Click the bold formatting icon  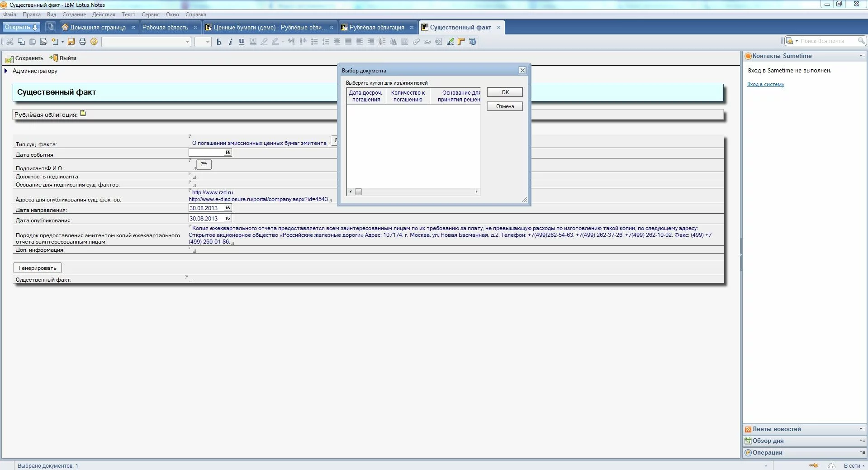pos(219,42)
